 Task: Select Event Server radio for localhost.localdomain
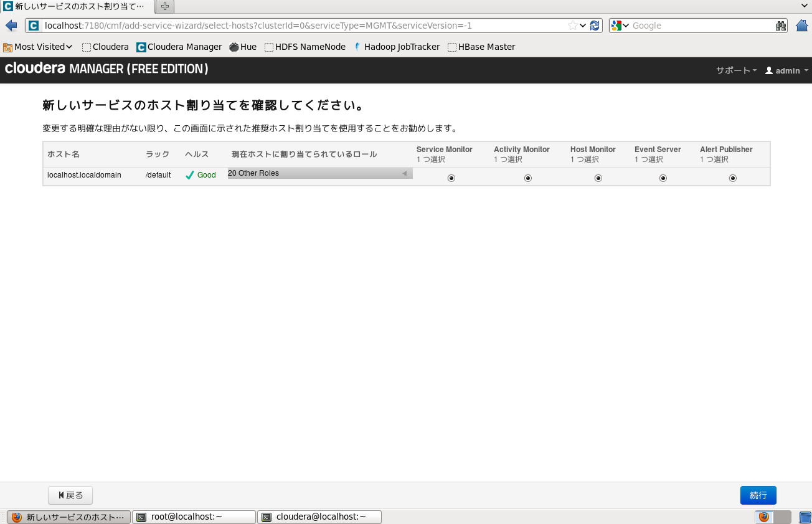663,178
